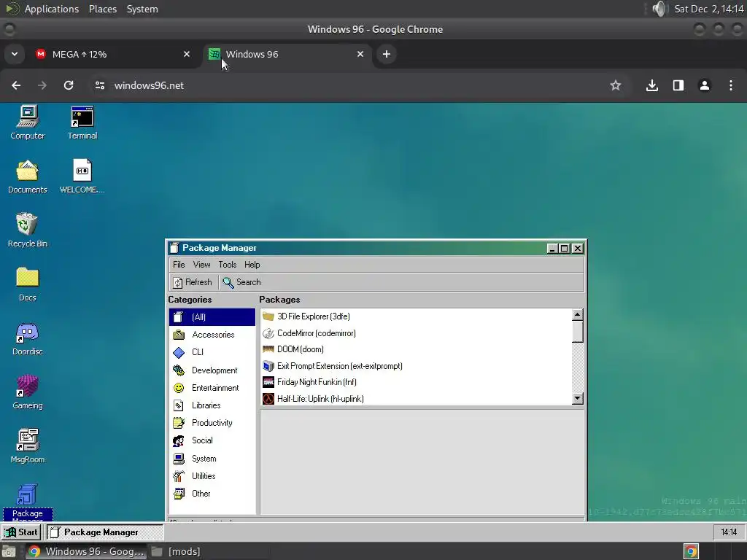Open the System menu in top panel
747x560 pixels.
click(x=142, y=9)
